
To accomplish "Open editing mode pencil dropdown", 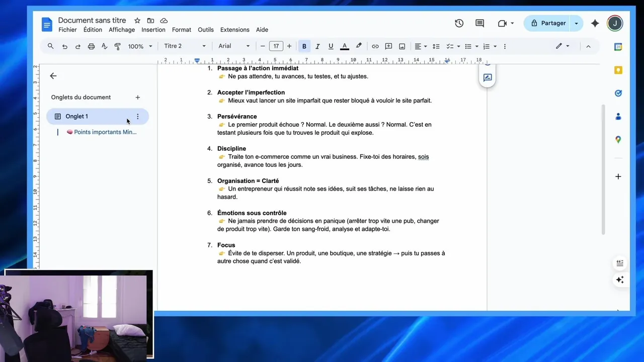I will point(562,46).
